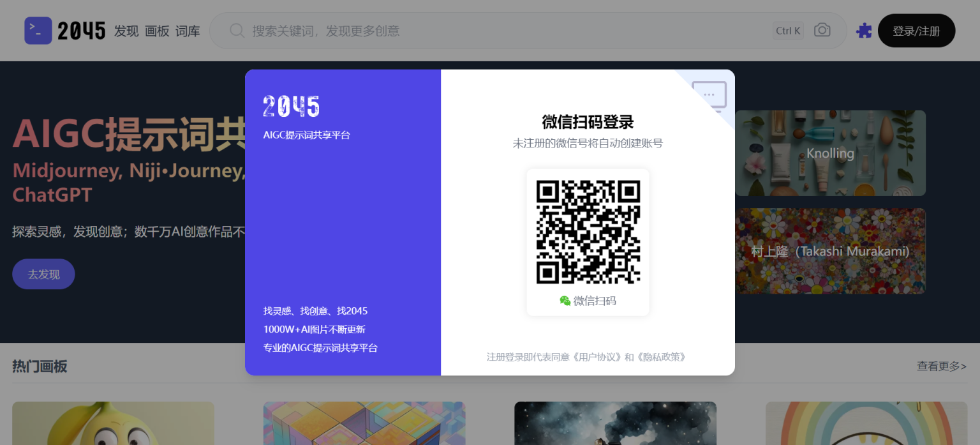The width and height of the screenshot is (980, 445).
Task: Click the 2045 white logo inside the modal
Action: 291,106
